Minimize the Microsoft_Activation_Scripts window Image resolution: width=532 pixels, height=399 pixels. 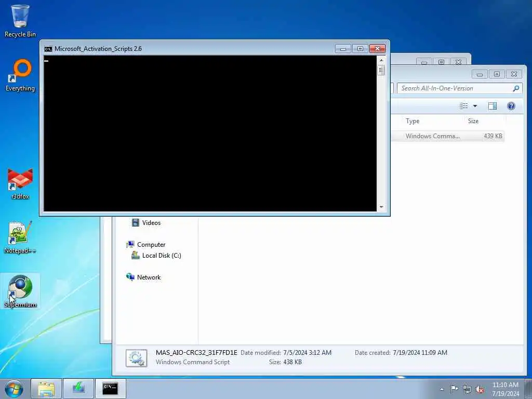tap(343, 49)
